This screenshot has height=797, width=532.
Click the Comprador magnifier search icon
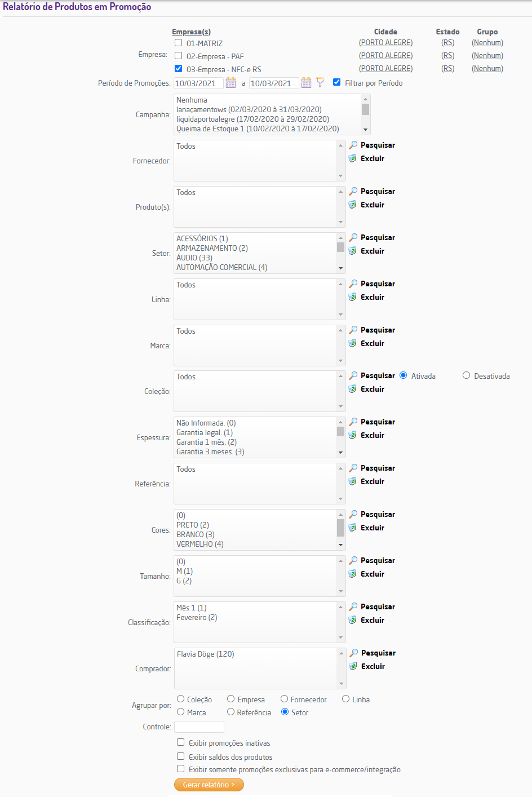coord(354,653)
